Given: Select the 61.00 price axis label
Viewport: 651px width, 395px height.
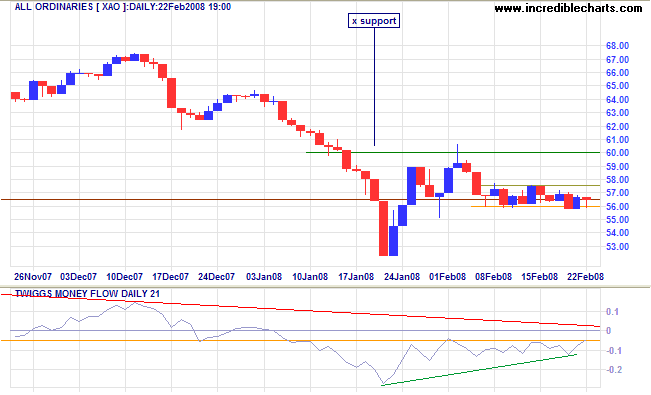Looking at the screenshot, I should tap(617, 140).
